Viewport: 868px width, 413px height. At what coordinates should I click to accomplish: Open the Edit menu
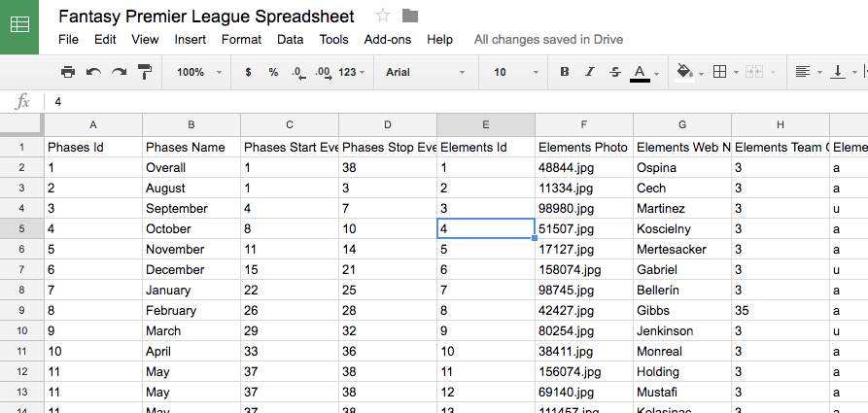(105, 39)
